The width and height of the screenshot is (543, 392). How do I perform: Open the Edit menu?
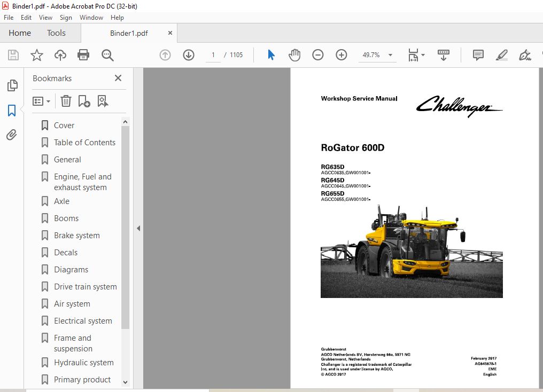click(x=26, y=17)
